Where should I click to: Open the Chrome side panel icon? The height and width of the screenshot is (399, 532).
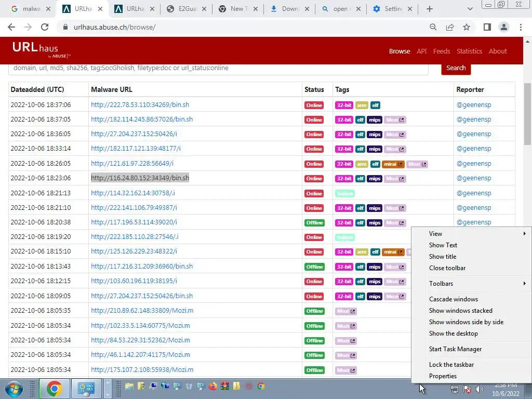pyautogui.click(x=487, y=27)
